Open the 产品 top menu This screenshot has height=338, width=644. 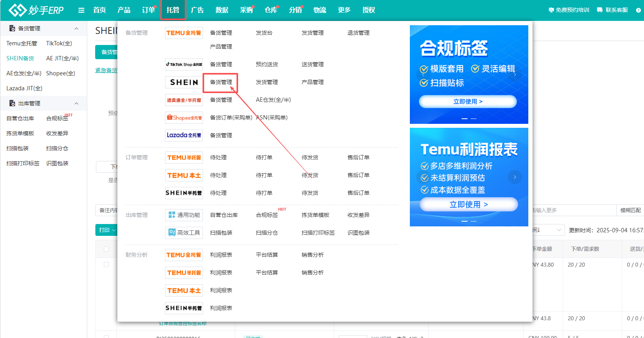124,10
